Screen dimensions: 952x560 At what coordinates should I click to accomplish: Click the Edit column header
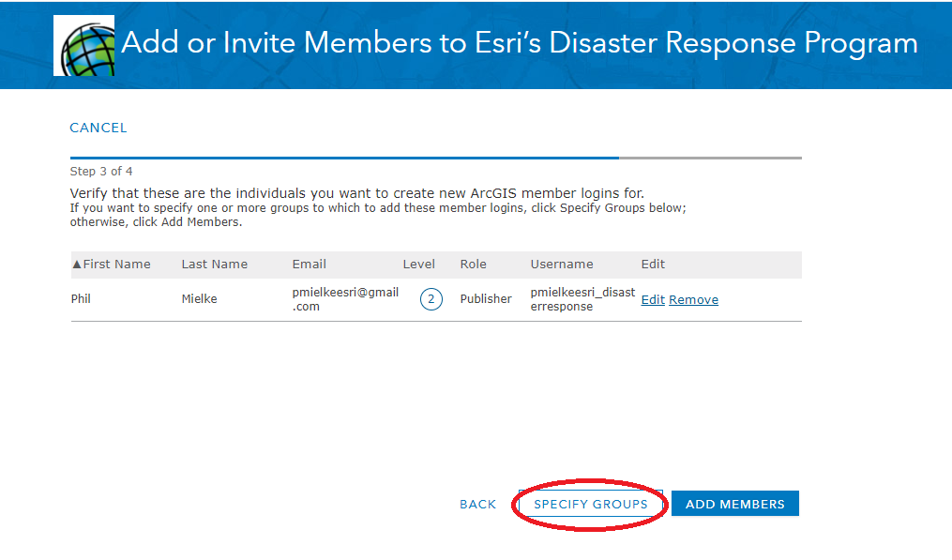(653, 265)
